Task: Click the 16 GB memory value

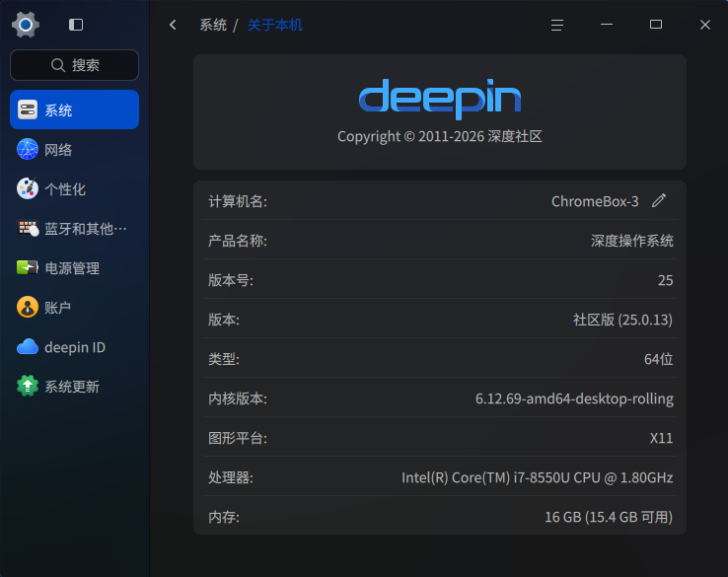Action: point(609,517)
